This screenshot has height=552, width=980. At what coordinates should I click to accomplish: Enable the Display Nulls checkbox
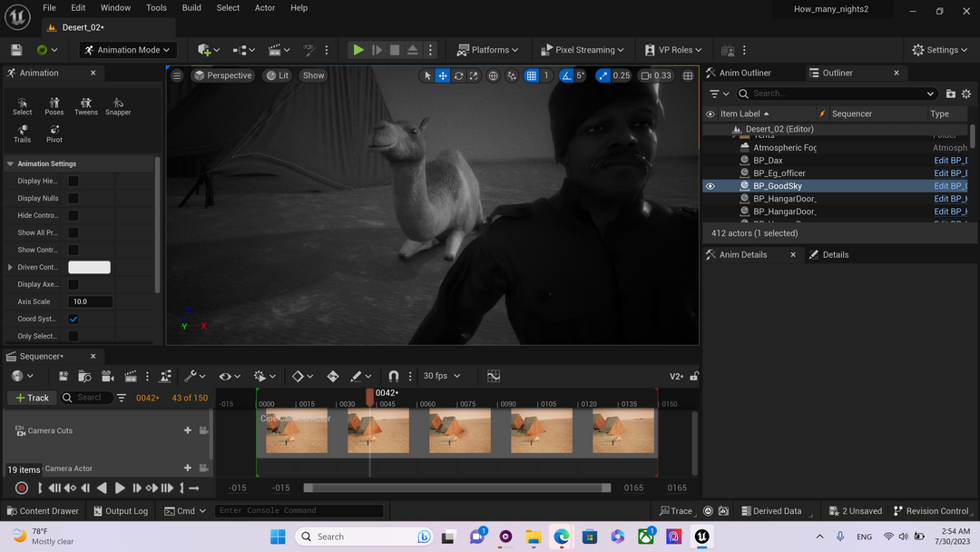pyautogui.click(x=73, y=198)
